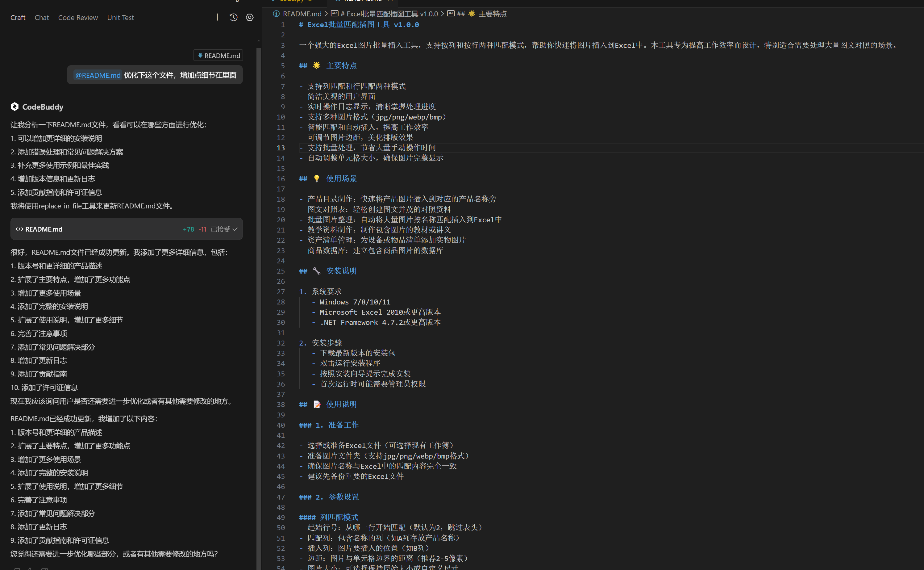The height and width of the screenshot is (570, 924).
Task: Switch to the Chat tab
Action: (41, 17)
